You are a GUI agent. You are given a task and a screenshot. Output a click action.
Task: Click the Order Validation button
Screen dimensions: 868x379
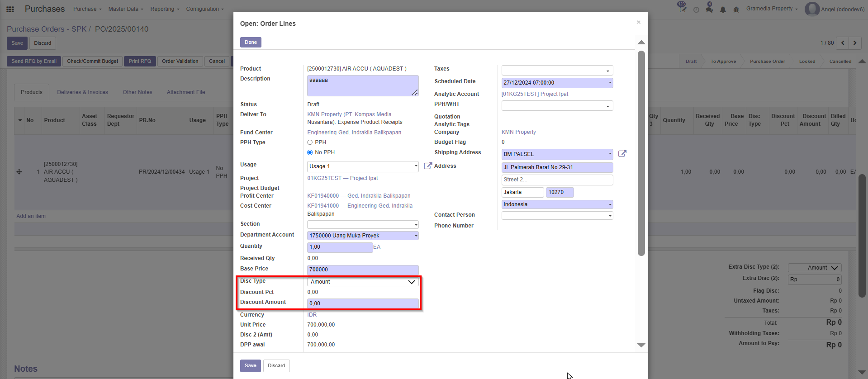pos(180,61)
